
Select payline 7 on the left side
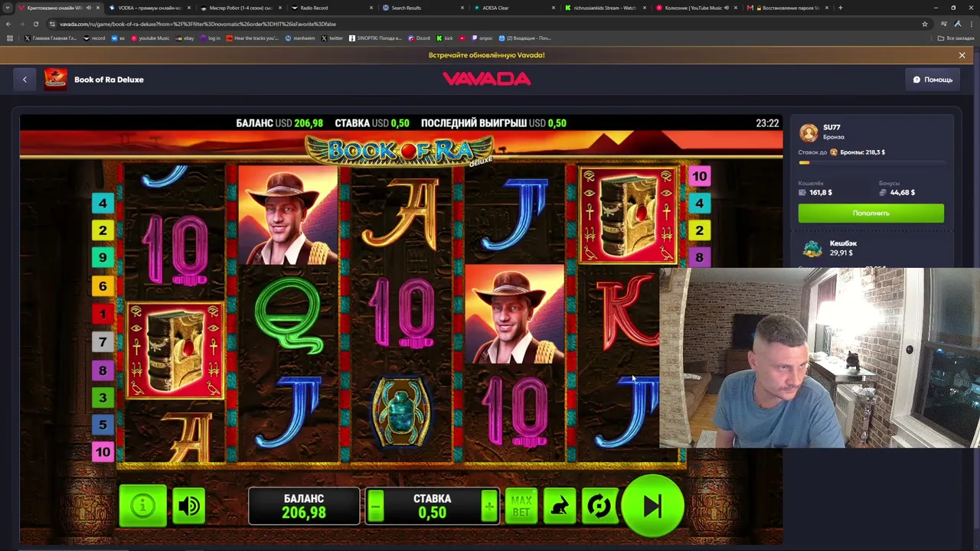103,342
